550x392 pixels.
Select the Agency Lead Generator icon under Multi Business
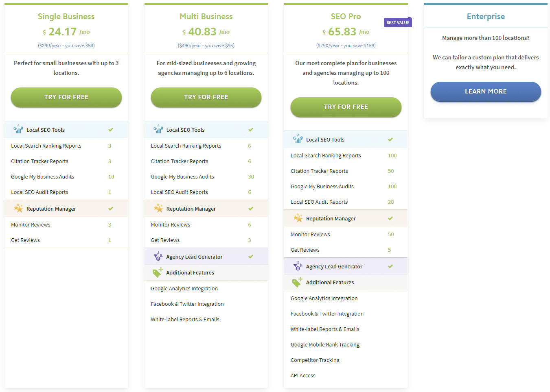coord(158,256)
